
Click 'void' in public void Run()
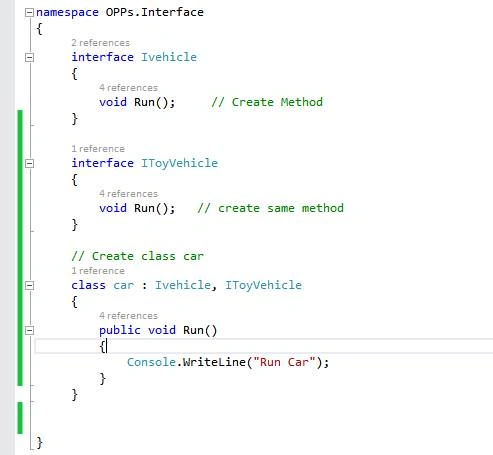pyautogui.click(x=162, y=330)
